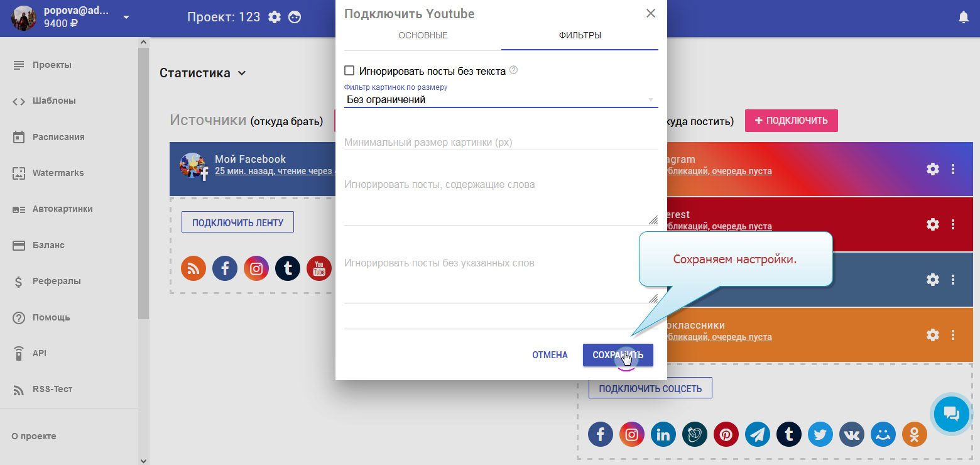Screen dimensions: 980x465
Task: Click the Odnoklassniki social network icon
Action: [915, 434]
